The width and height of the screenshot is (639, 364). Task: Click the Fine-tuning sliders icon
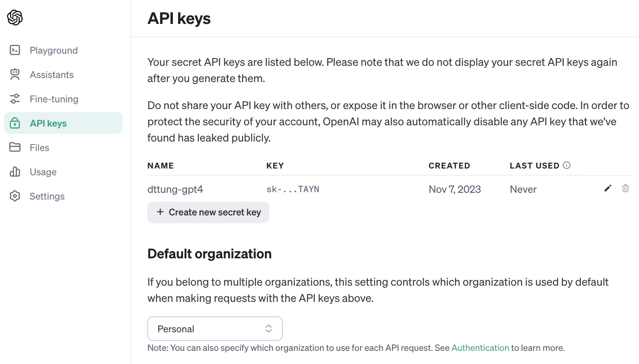(15, 99)
